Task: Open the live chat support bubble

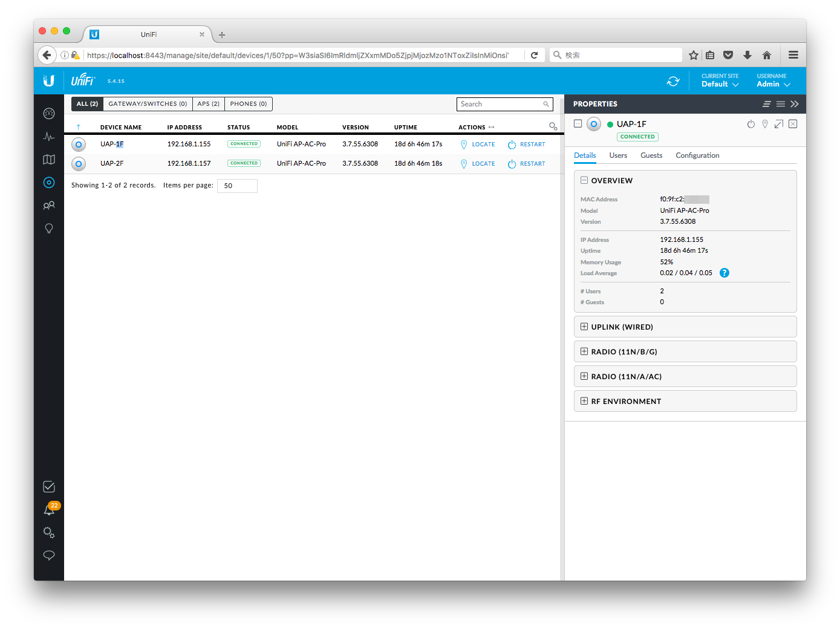Action: tap(49, 556)
